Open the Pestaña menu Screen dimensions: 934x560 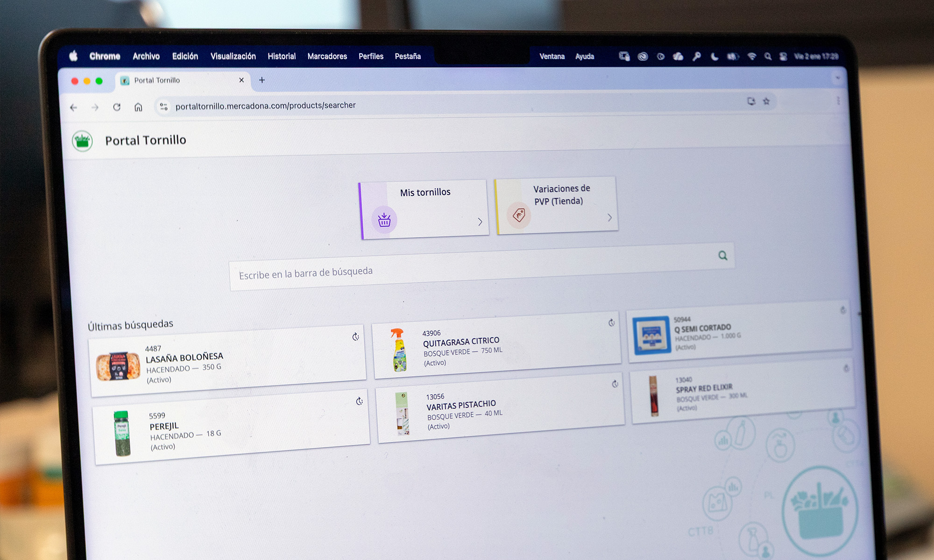coord(408,56)
